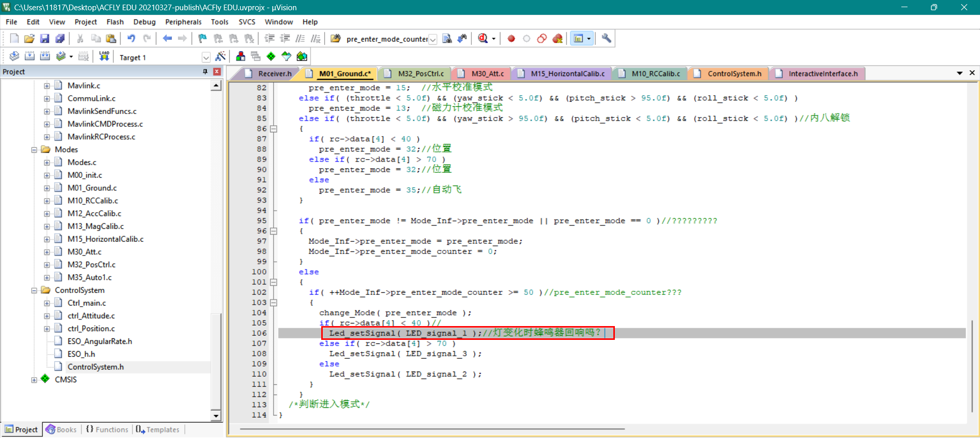The width and height of the screenshot is (980, 438).
Task: Pin the Project panel with pushpin
Action: (205, 72)
